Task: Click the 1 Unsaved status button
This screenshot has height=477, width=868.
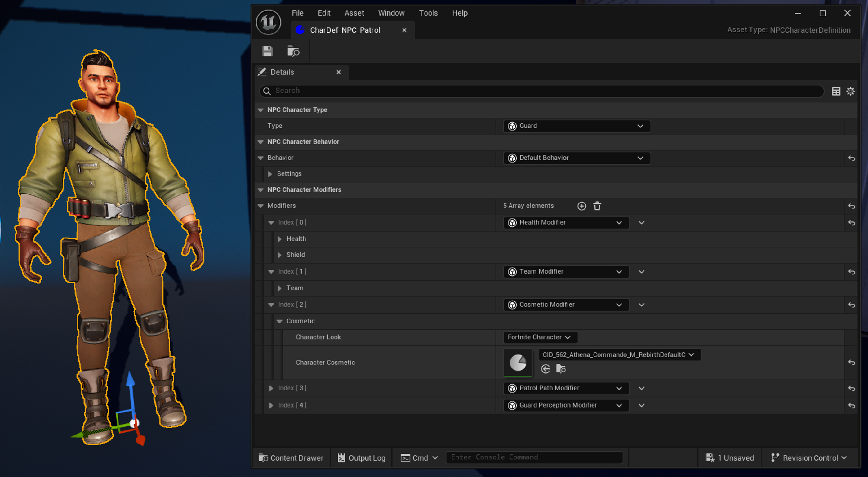Action: pos(729,458)
